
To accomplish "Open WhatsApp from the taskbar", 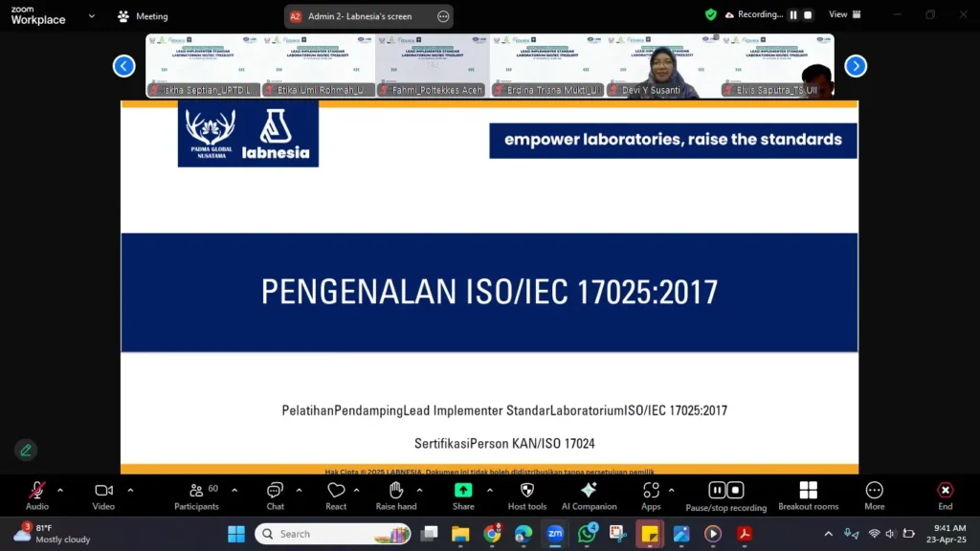I will click(x=587, y=534).
